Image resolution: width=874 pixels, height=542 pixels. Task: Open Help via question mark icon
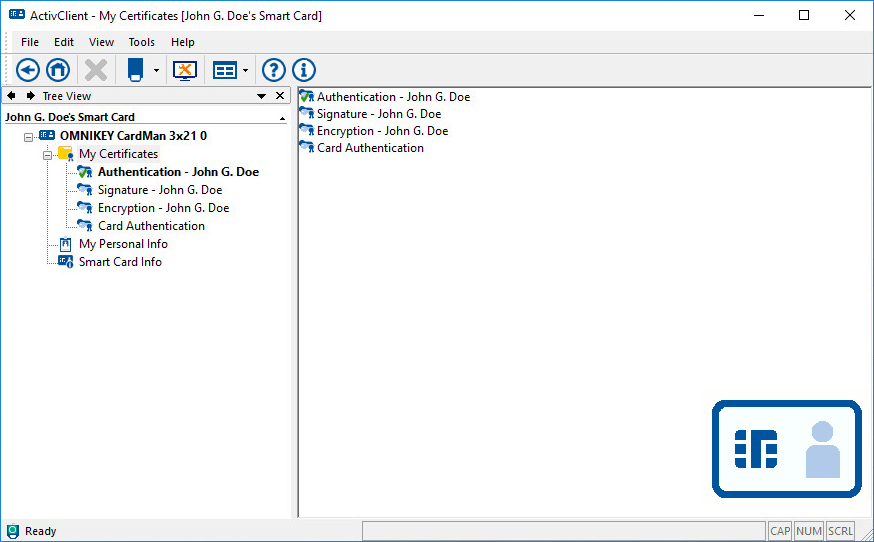pos(273,70)
